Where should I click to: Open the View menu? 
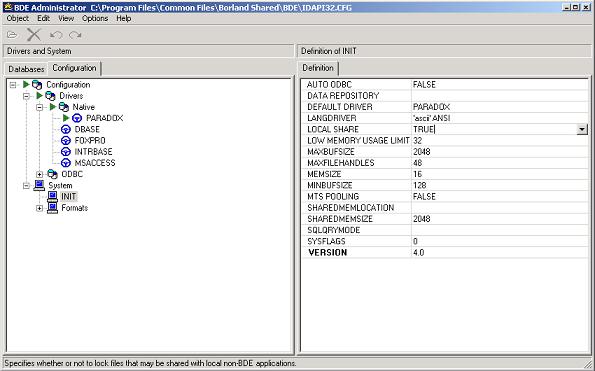point(66,18)
